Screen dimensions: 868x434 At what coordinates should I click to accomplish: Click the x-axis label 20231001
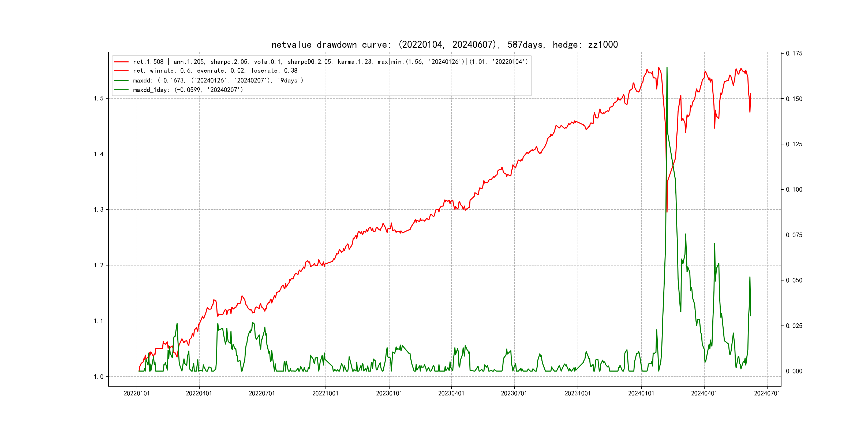coord(578,393)
